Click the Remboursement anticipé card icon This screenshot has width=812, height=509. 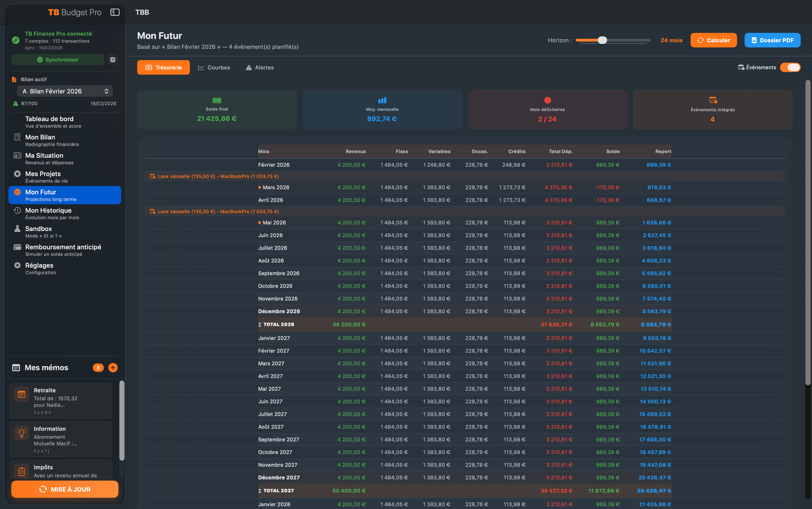click(x=17, y=247)
